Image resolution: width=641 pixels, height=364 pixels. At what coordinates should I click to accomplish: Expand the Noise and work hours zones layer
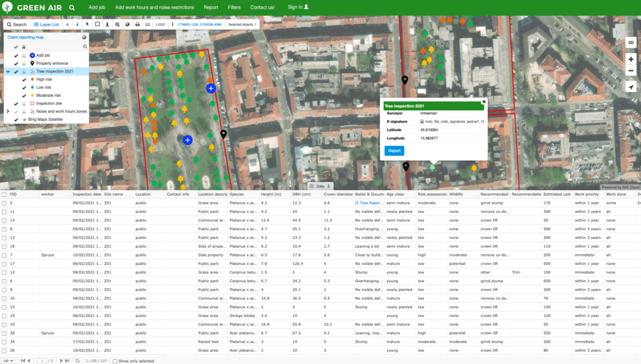[x=8, y=111]
